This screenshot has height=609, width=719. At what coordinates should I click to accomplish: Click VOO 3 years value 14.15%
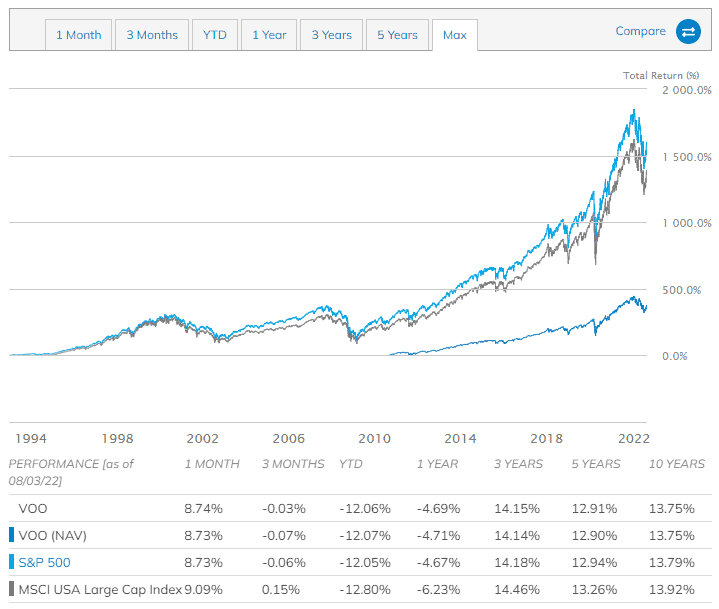coord(517,509)
